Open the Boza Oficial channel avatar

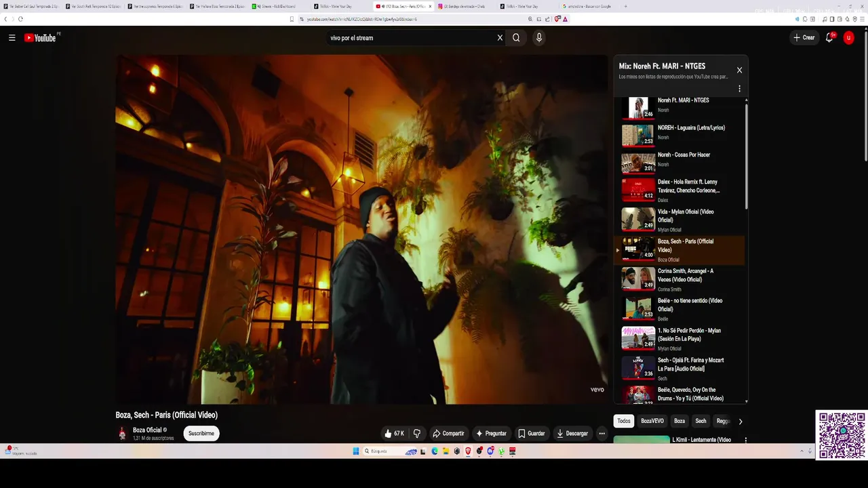coord(122,434)
